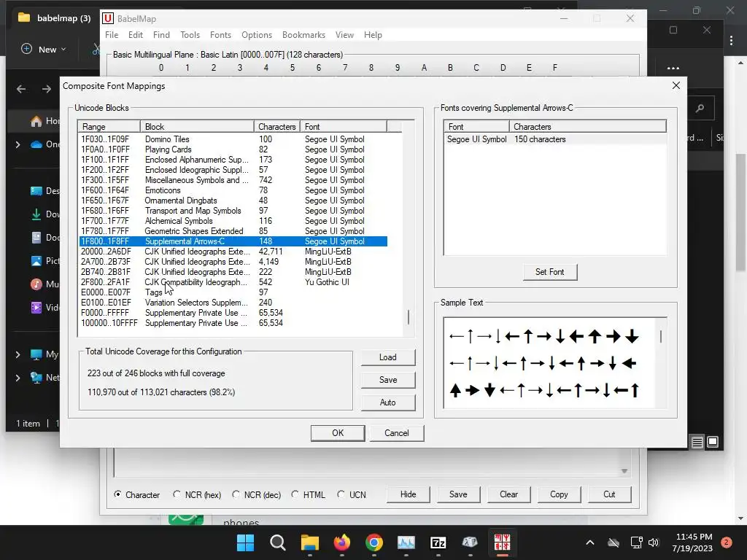
Task: Select the UCN radio button
Action: (x=341, y=494)
